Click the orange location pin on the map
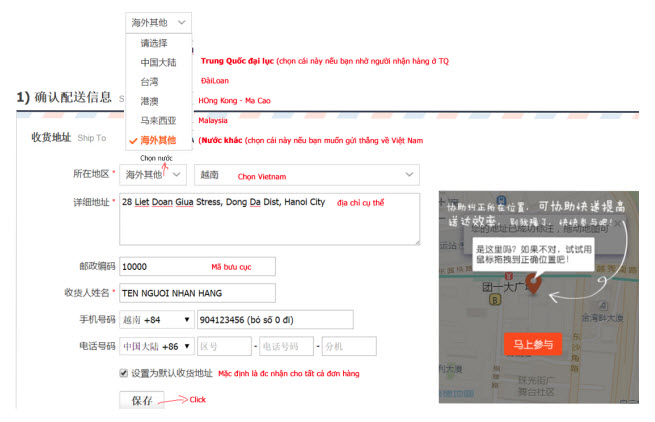 click(533, 284)
